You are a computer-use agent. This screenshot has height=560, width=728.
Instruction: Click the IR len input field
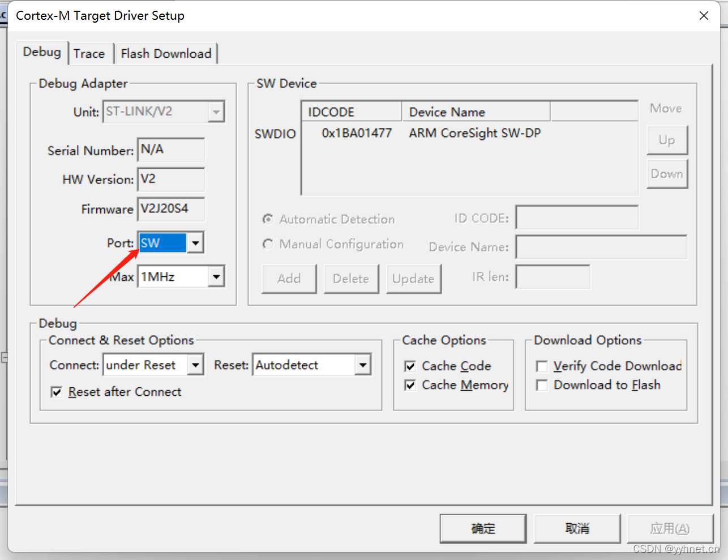click(553, 277)
